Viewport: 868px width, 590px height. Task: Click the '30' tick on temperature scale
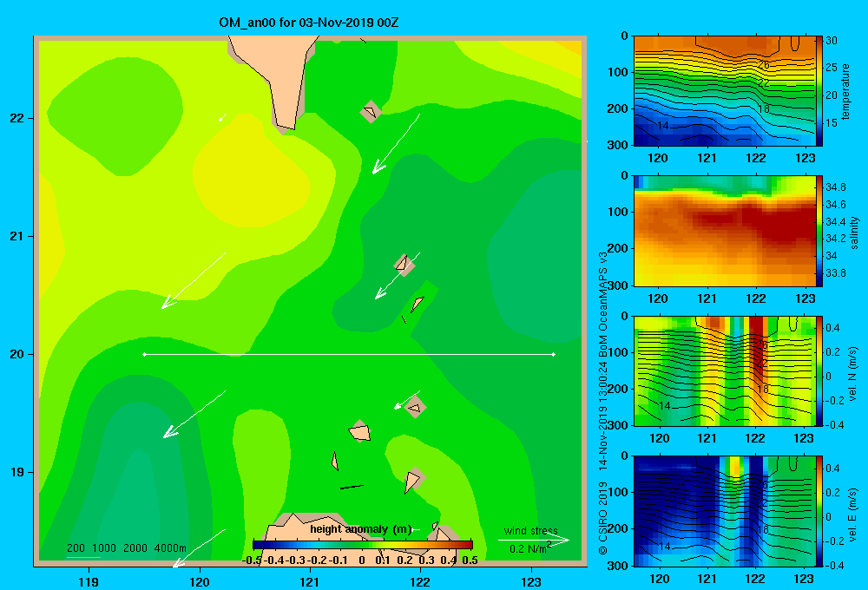[832, 41]
